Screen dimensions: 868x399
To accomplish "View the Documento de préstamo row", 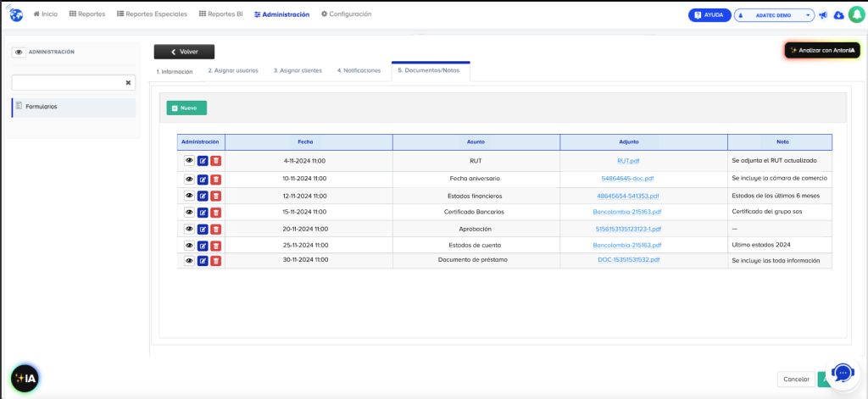I will [189, 261].
